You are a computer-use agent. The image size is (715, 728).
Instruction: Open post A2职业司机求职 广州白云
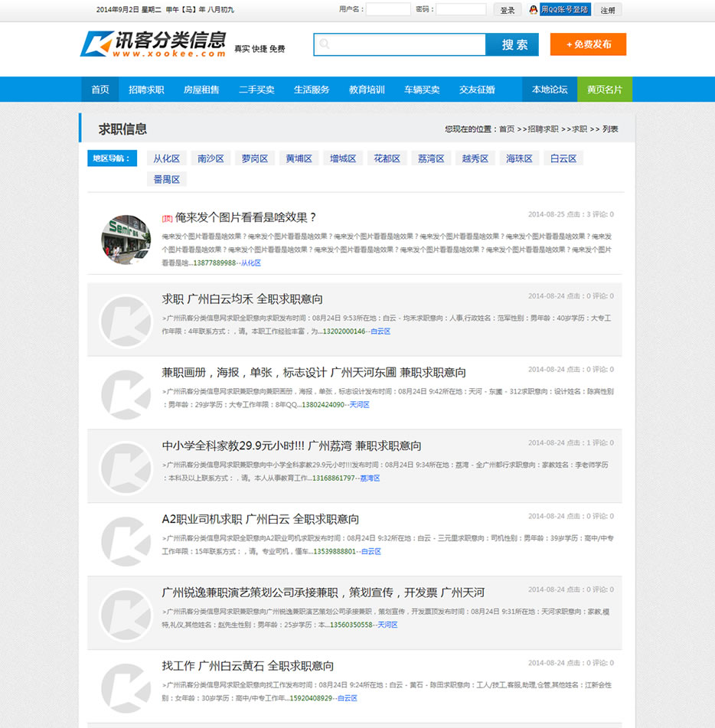260,519
